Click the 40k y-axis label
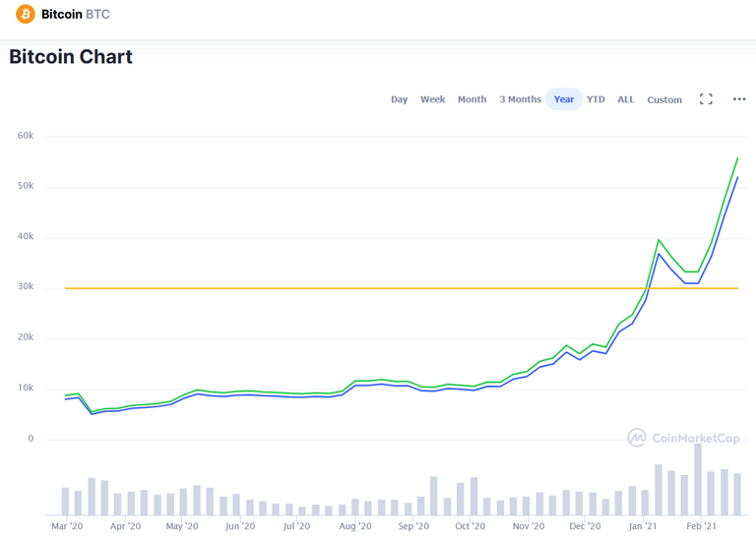The image size is (756, 540). 26,236
